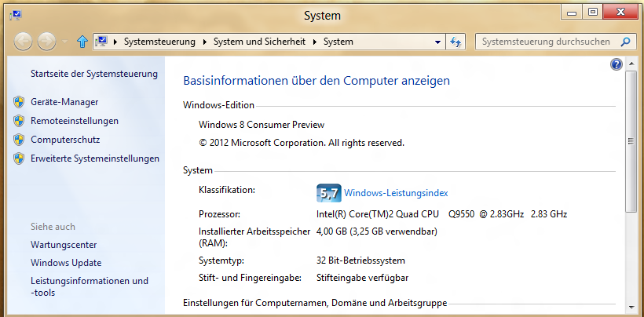The image size is (644, 317).
Task: Open Windows Update link
Action: (66, 263)
